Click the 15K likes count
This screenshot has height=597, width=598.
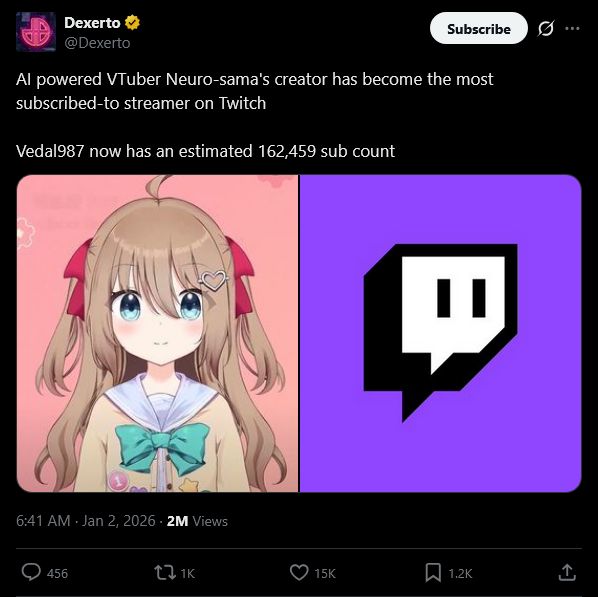(x=325, y=573)
